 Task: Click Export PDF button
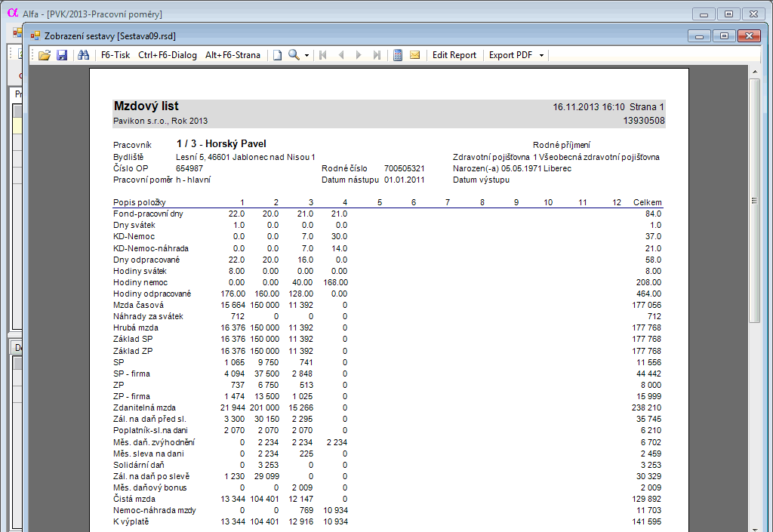coord(511,55)
